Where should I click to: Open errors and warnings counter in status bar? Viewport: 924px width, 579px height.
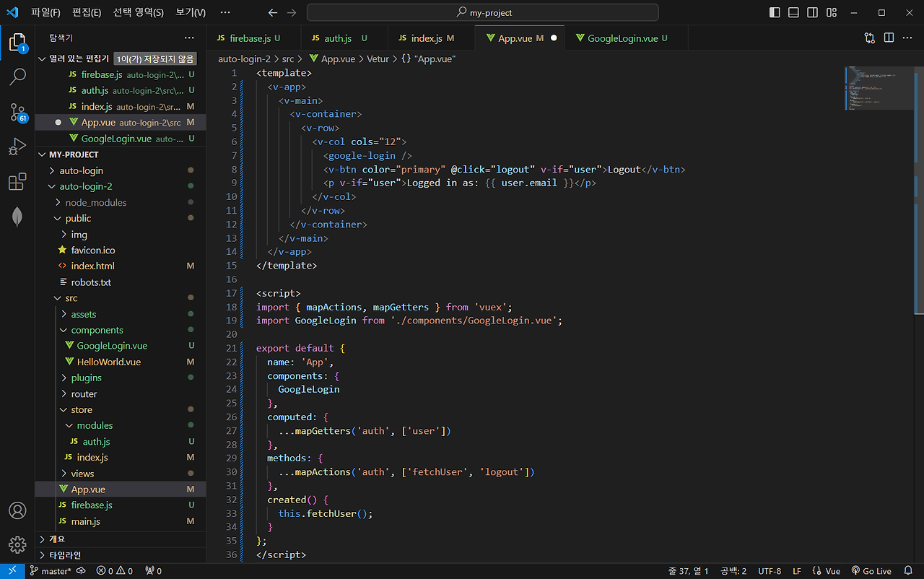[x=115, y=571]
